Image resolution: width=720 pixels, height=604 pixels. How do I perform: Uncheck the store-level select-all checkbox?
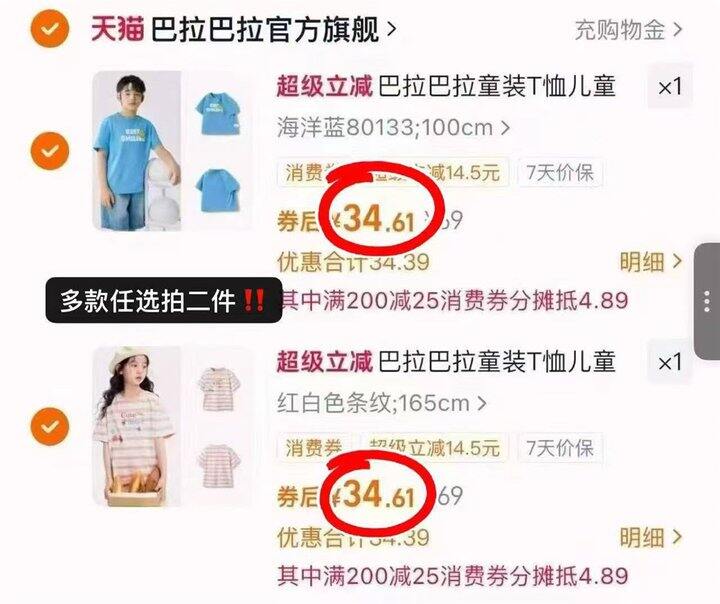tap(50, 28)
